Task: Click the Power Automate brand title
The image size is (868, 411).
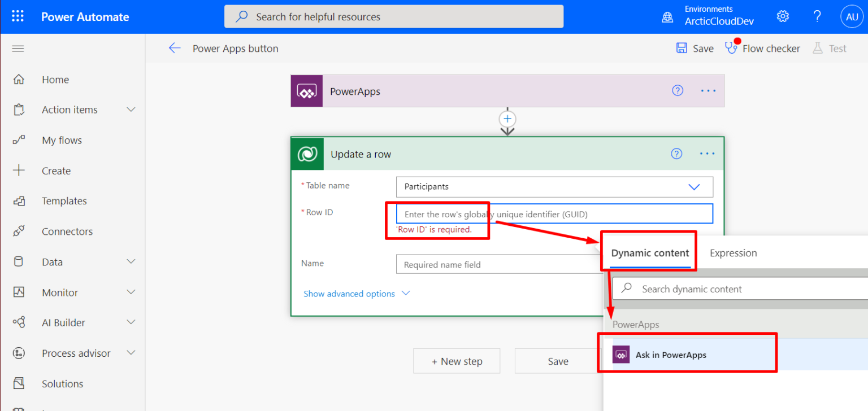Action: 85,17
